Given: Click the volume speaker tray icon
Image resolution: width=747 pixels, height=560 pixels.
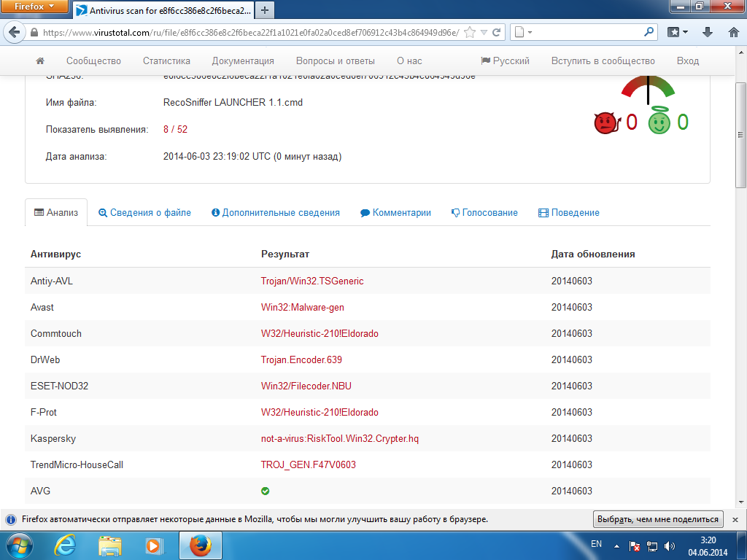Looking at the screenshot, I should [x=670, y=546].
